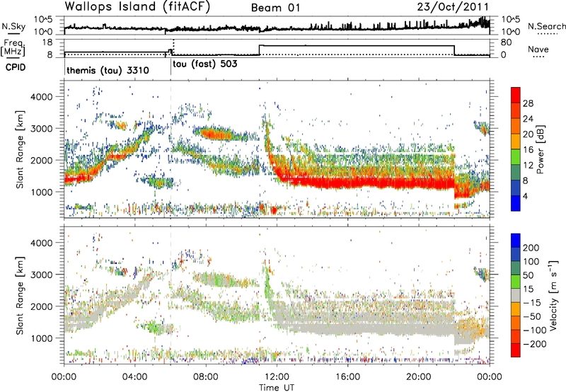
Task: Click the '-15' velocity colorbar label
Action: tap(532, 302)
